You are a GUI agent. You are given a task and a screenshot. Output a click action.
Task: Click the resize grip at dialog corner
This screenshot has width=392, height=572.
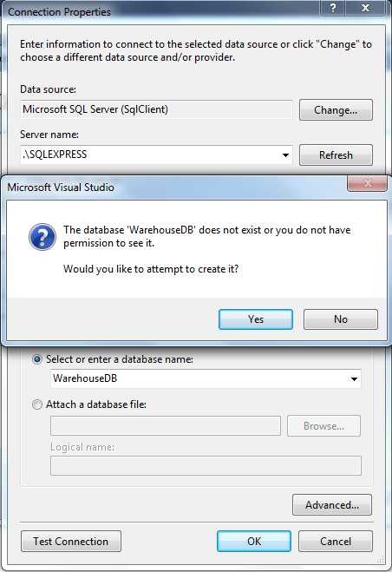381,559
